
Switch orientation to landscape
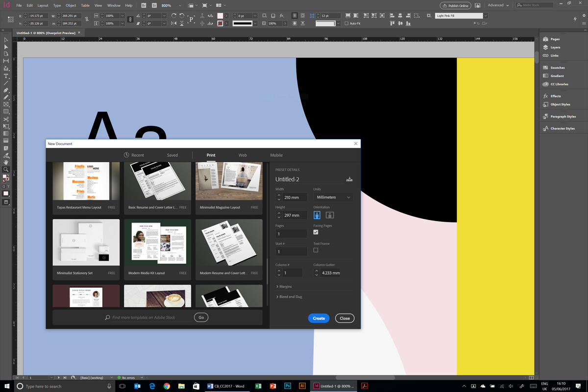329,215
